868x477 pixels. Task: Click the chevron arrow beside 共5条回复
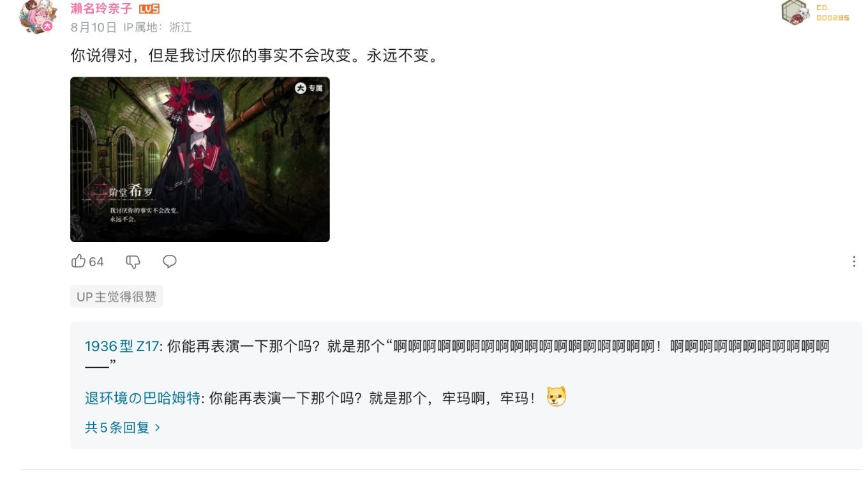158,427
